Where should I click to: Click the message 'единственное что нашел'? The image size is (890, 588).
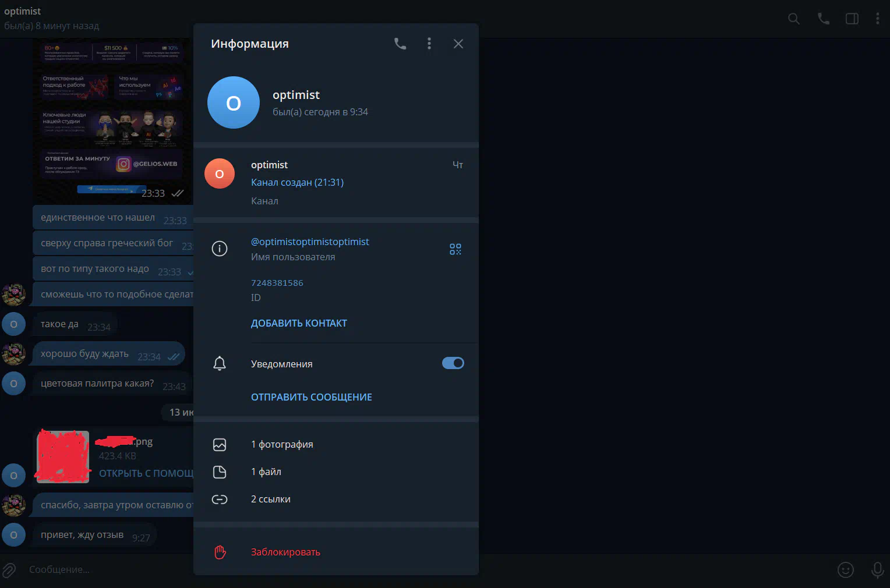(113, 217)
